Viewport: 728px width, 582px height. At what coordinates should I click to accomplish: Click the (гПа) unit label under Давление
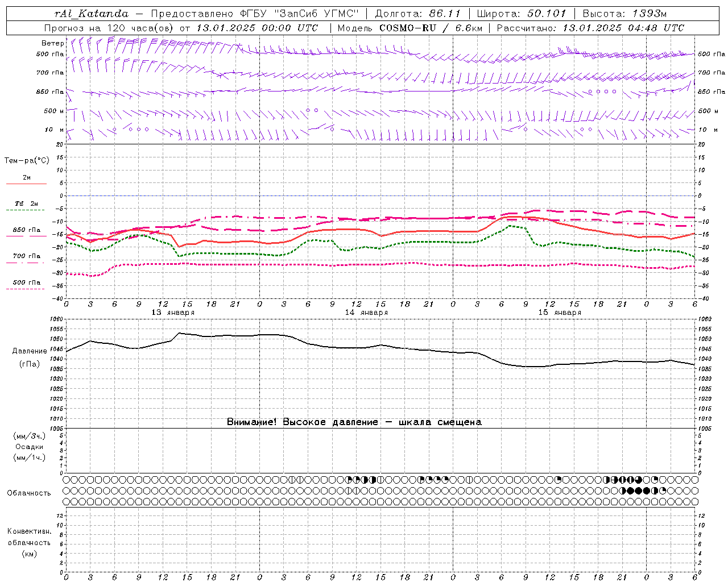[x=30, y=364]
